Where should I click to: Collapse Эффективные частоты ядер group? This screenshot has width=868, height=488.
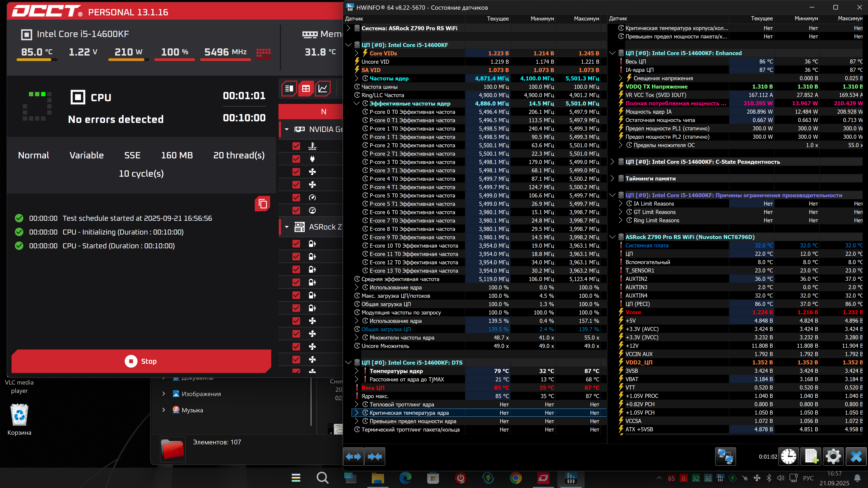(356, 104)
